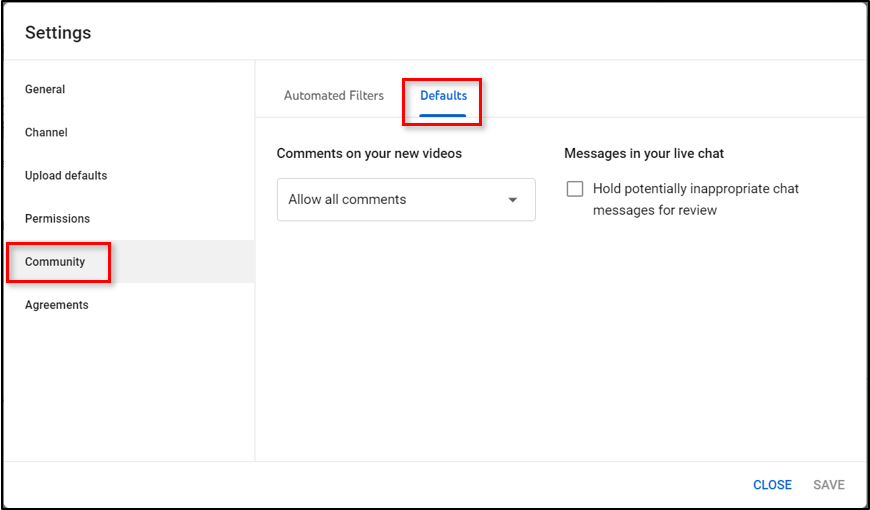Image resolution: width=870 pixels, height=510 pixels.
Task: Go to Channel settings in sidebar
Action: click(x=46, y=132)
